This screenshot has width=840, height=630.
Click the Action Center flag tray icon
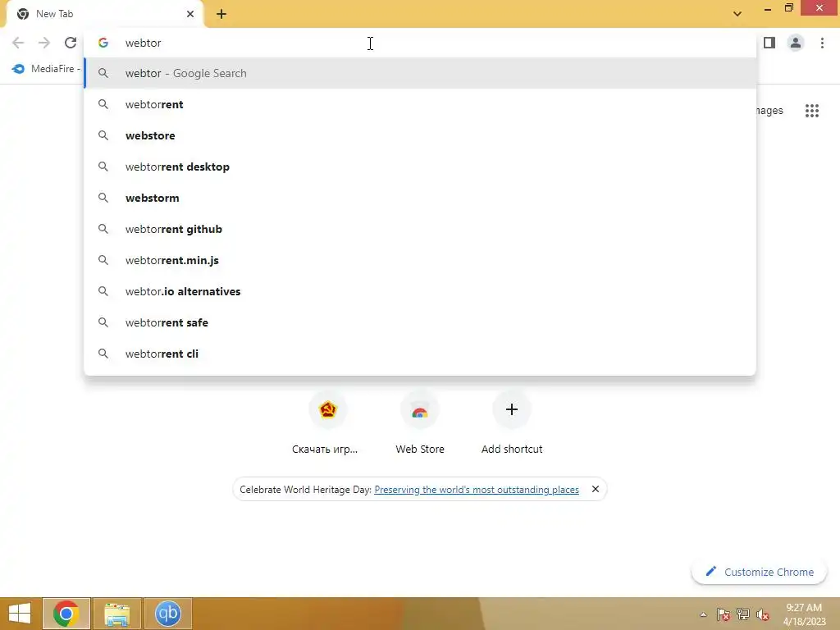pyautogui.click(x=724, y=614)
